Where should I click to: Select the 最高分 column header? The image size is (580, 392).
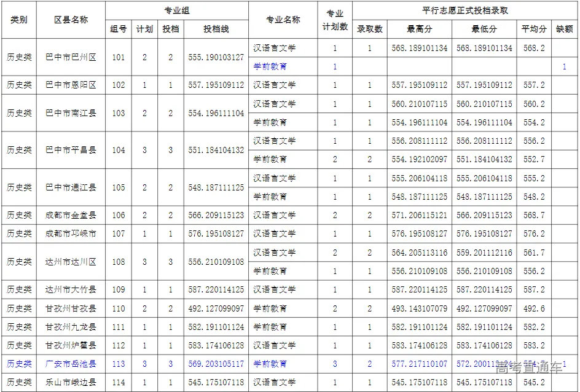click(x=420, y=29)
